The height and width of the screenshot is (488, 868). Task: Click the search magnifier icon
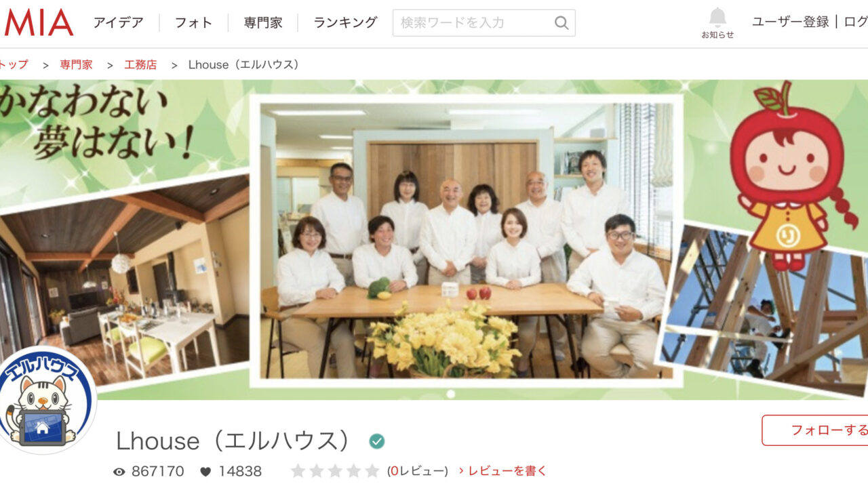pyautogui.click(x=561, y=23)
